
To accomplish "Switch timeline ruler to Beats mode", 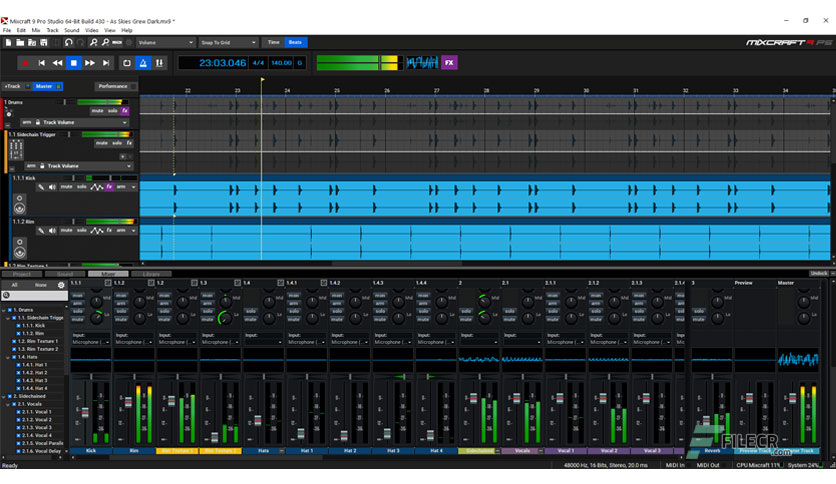I will (x=295, y=42).
